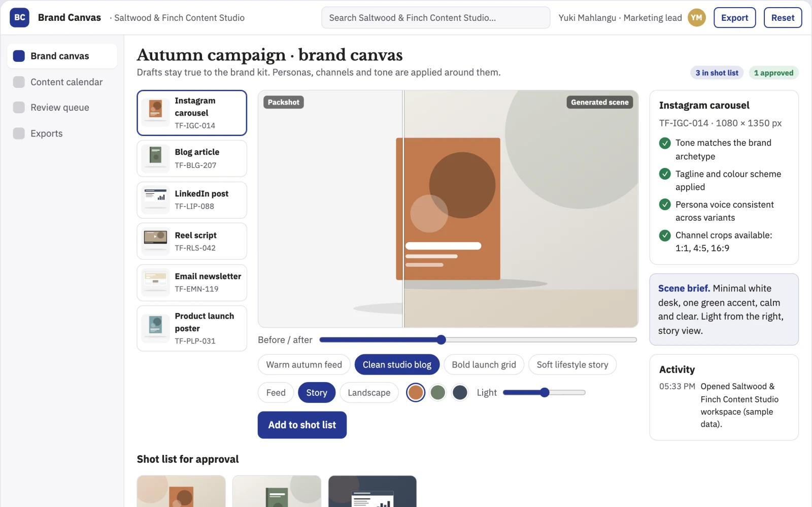Image resolution: width=812 pixels, height=507 pixels.
Task: Choose the Story crop format
Action: click(317, 392)
